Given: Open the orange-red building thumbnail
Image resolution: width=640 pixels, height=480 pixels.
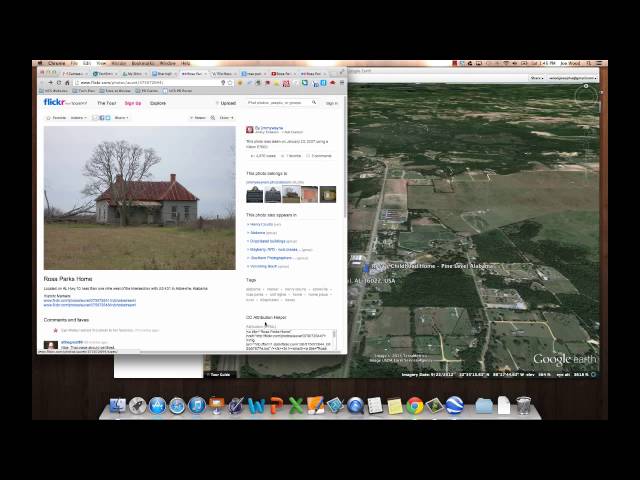Looking at the screenshot, I should pyautogui.click(x=310, y=194).
